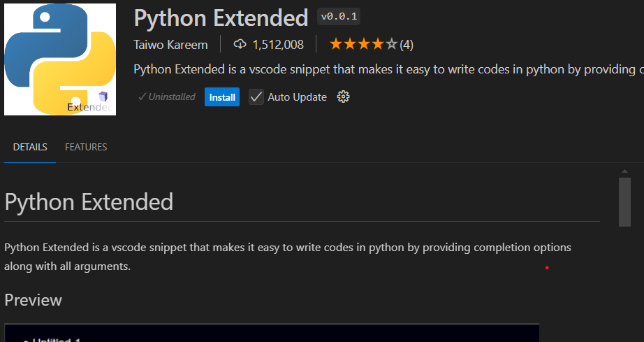Install the Python Extended extension
Screen dimensions: 644x342
222,97
